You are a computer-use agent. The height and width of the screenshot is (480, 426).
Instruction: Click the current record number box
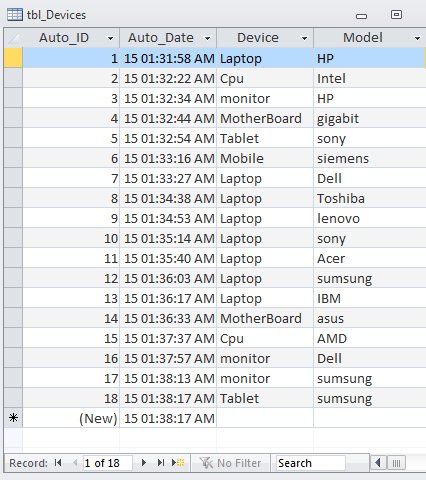click(x=107, y=463)
